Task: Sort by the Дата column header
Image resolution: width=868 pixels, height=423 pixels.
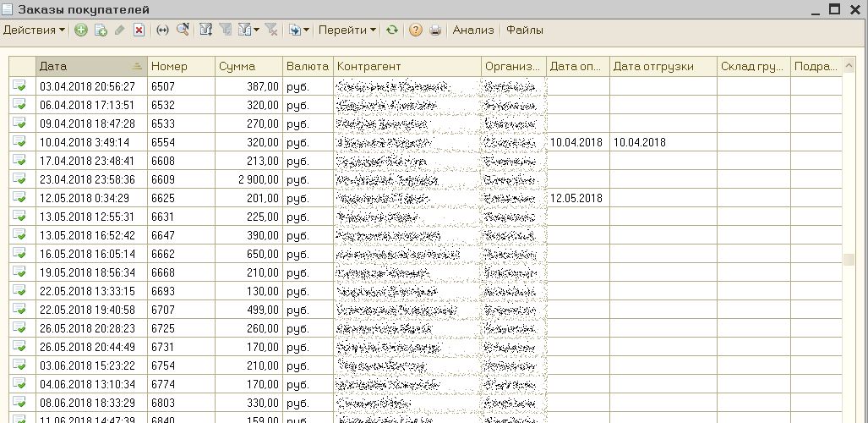Action: (85, 66)
